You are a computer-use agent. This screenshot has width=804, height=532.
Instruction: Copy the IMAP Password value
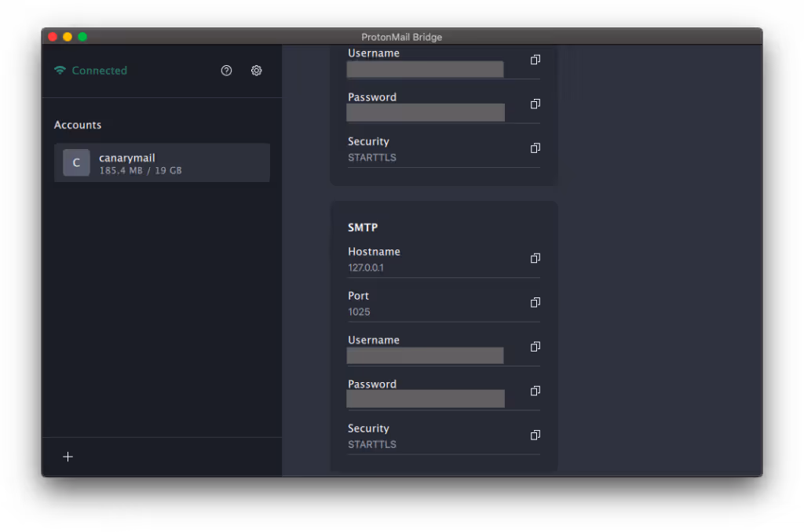pyautogui.click(x=535, y=104)
